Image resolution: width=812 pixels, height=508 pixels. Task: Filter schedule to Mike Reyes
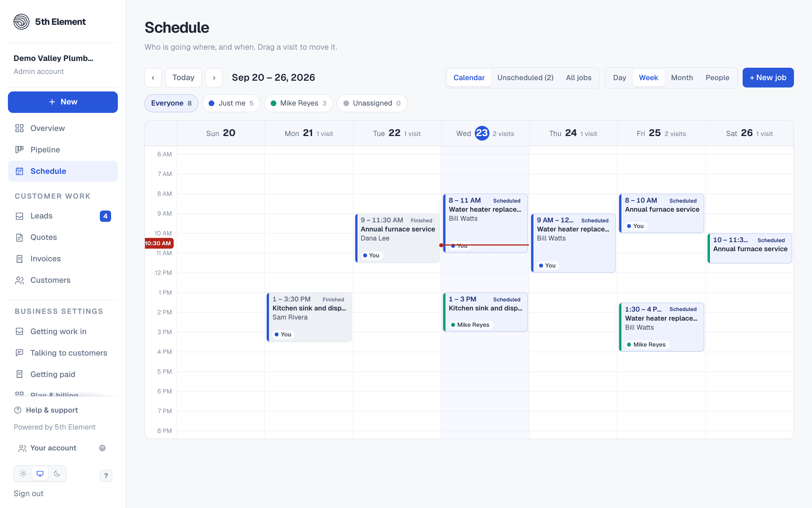[x=299, y=103]
